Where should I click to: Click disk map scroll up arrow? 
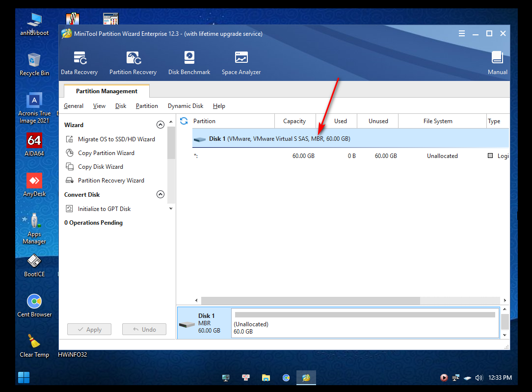coord(505,309)
